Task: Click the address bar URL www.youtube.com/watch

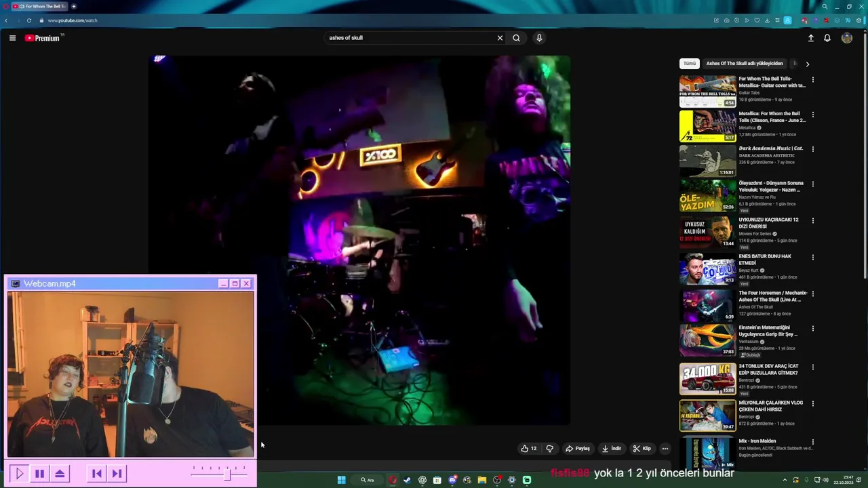Action: click(x=73, y=20)
